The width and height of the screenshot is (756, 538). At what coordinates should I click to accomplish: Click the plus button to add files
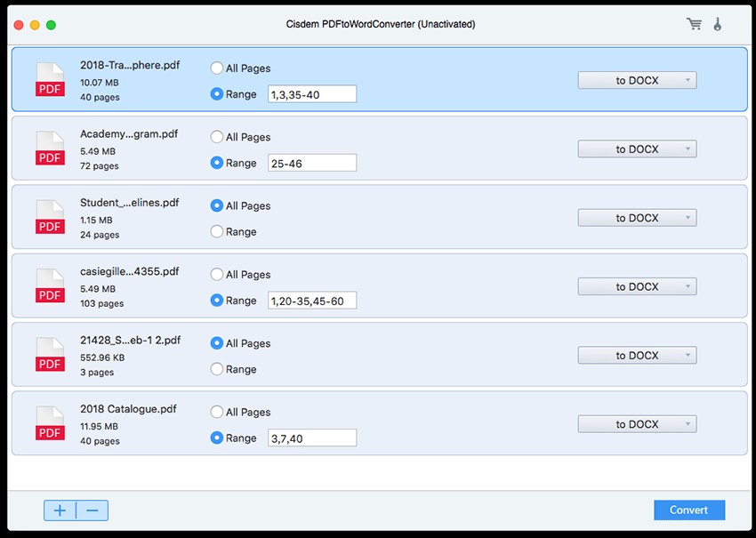(60, 510)
